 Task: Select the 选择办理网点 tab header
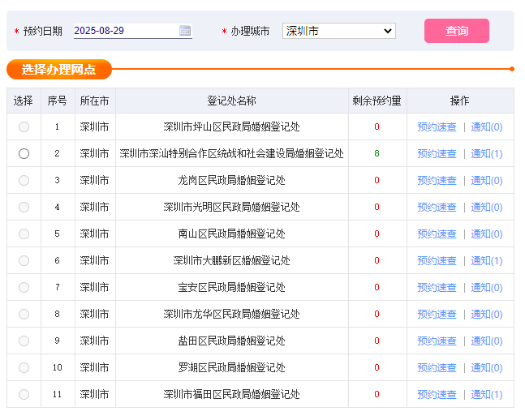tap(58, 70)
